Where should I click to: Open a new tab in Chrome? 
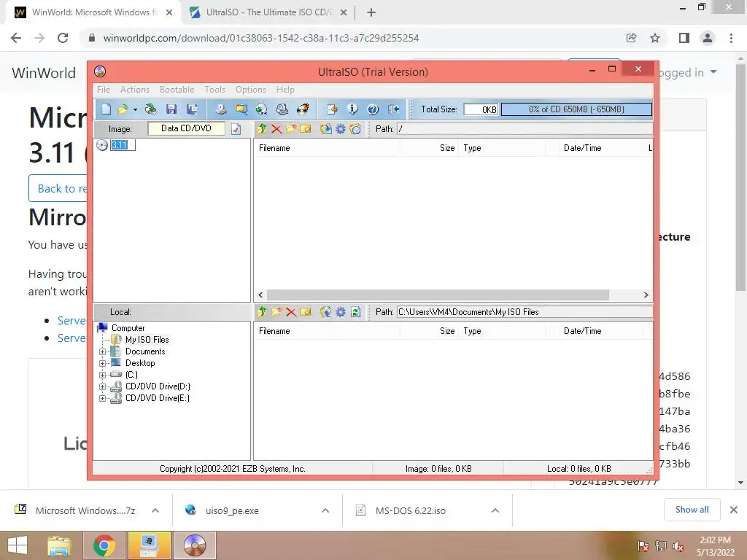(371, 13)
